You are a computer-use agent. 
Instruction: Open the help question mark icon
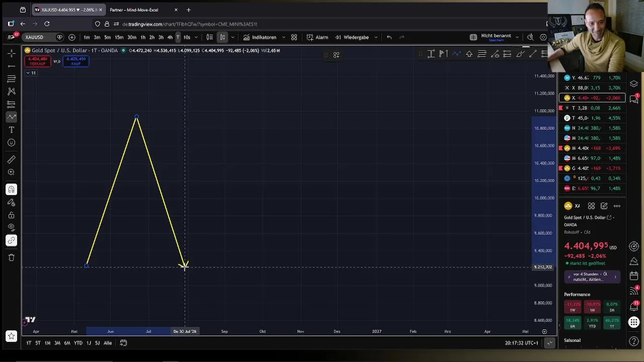(x=634, y=341)
